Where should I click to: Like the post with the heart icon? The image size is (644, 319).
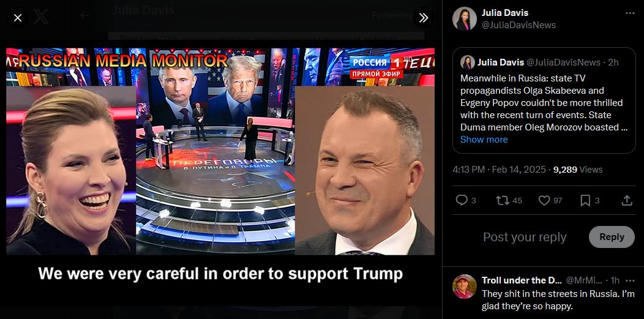pos(550,200)
